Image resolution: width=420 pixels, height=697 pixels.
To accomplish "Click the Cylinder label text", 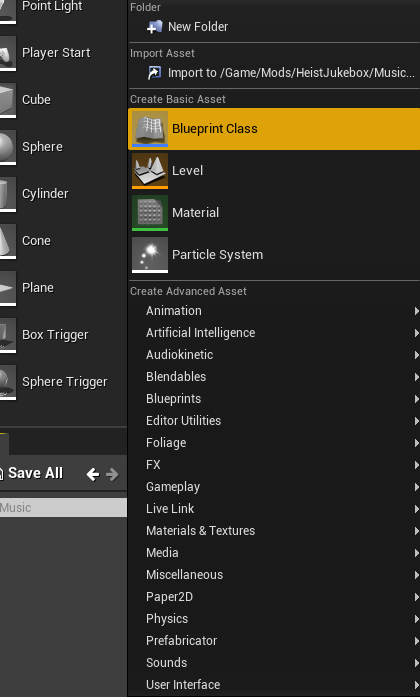I will pyautogui.click(x=45, y=194).
